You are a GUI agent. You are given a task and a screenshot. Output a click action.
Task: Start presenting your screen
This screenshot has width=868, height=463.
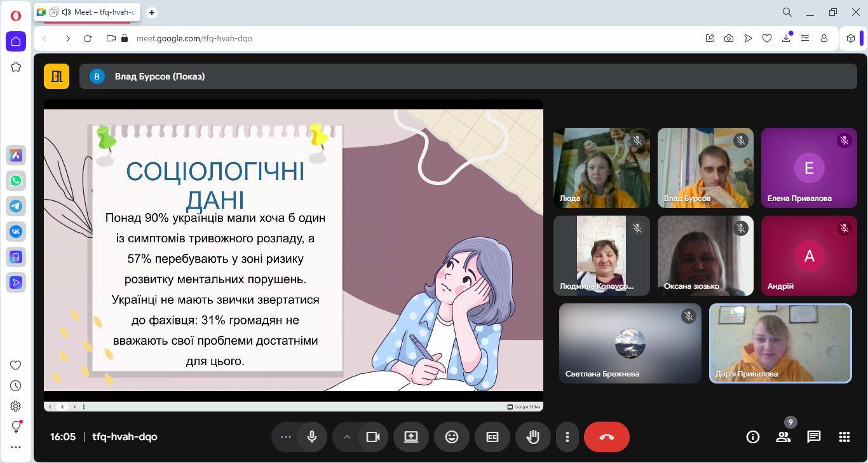coord(410,437)
